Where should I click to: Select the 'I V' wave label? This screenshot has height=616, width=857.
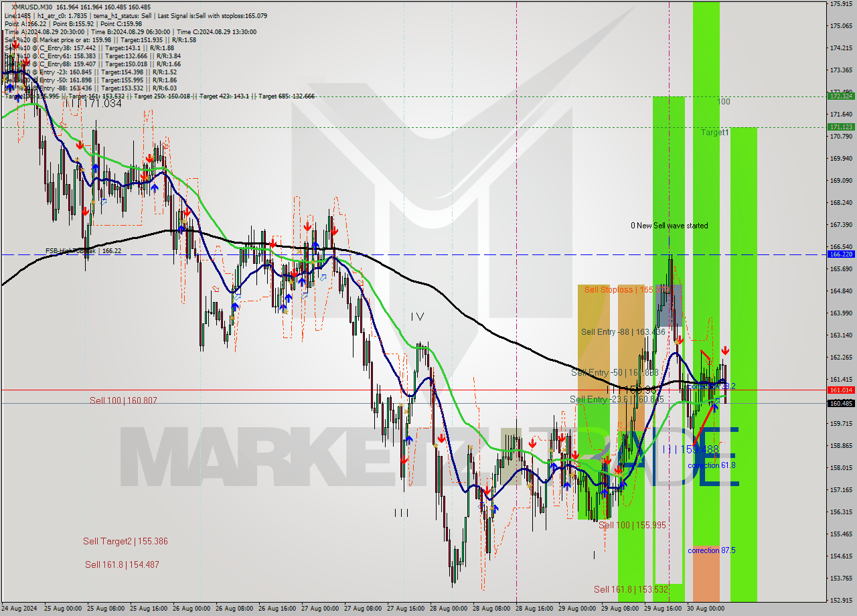click(417, 316)
